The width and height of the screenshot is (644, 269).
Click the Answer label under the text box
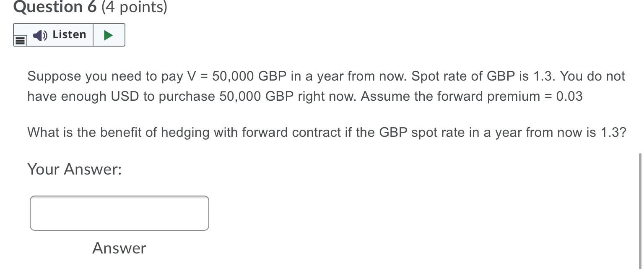point(119,248)
